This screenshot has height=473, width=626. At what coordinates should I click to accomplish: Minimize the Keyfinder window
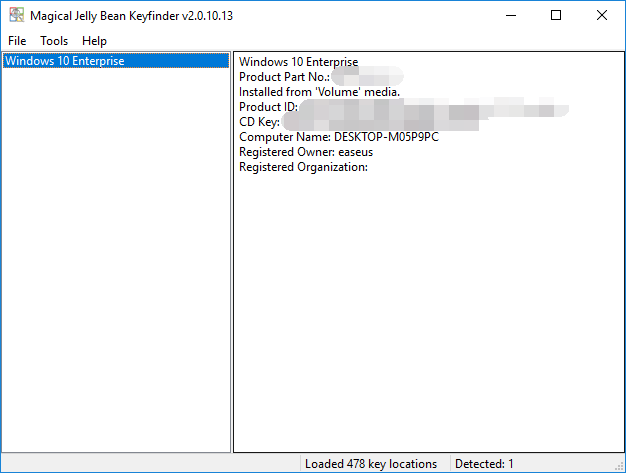510,15
